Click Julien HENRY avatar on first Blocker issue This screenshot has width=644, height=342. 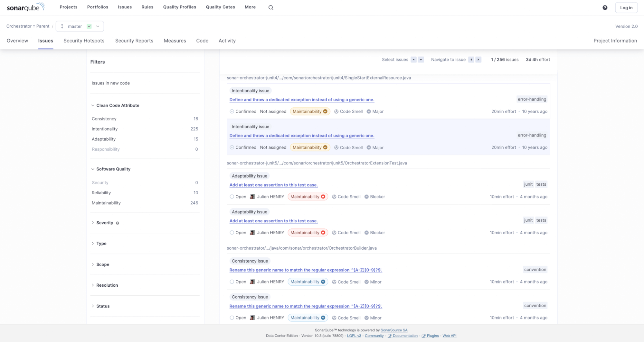(x=252, y=197)
